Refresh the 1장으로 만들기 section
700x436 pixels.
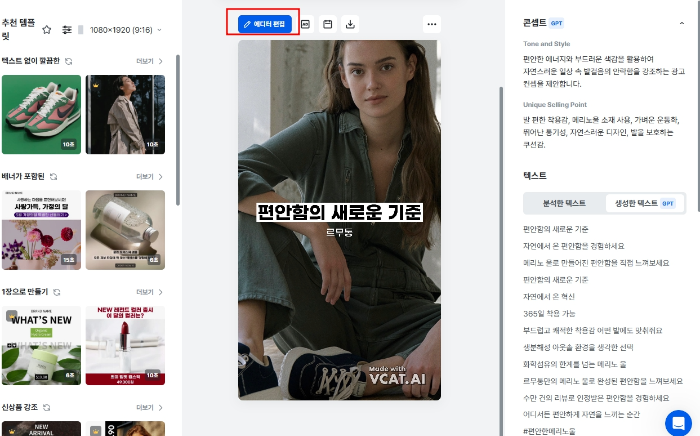click(57, 292)
